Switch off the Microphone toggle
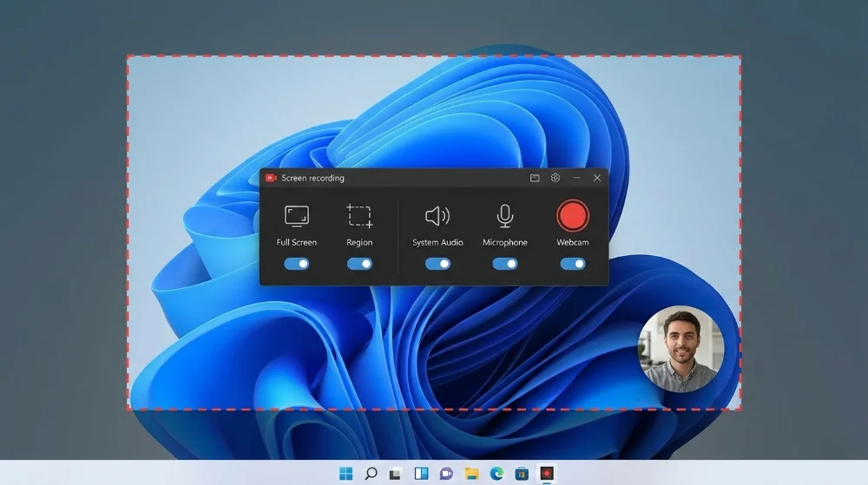The image size is (868, 485). click(x=504, y=264)
